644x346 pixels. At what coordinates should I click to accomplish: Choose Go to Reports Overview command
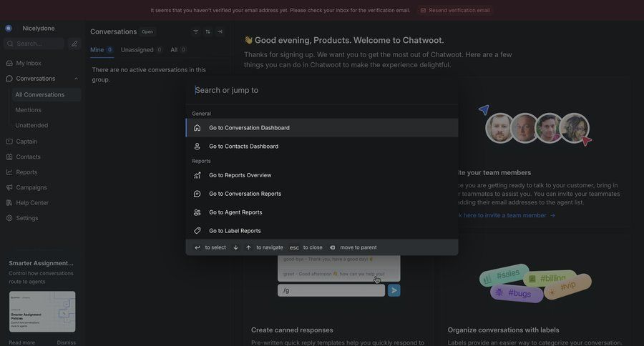coord(322,175)
